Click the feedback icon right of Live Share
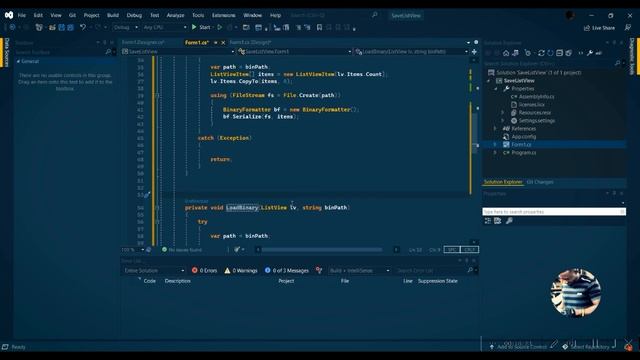The image size is (640, 360). [x=627, y=27]
